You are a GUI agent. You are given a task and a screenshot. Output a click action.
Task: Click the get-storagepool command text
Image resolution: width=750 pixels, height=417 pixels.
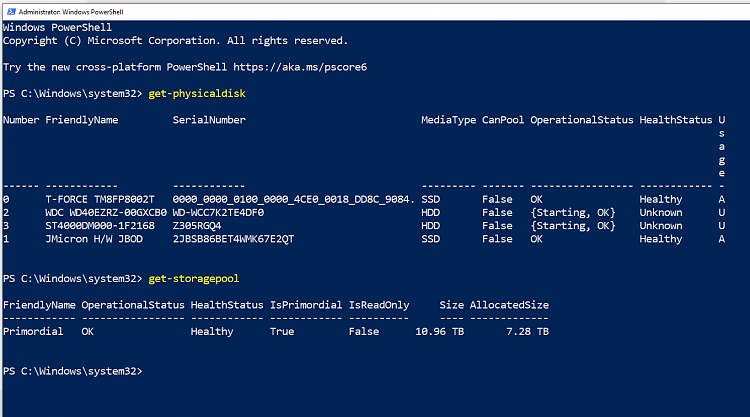(195, 278)
